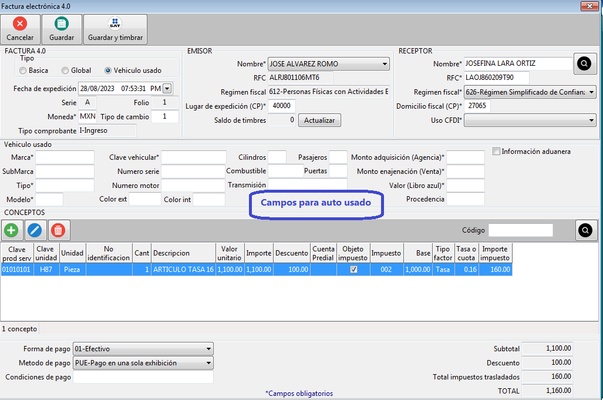Toggle Objeto impuesto checkbox in concept row
This screenshot has width=603, height=400.
(x=353, y=269)
